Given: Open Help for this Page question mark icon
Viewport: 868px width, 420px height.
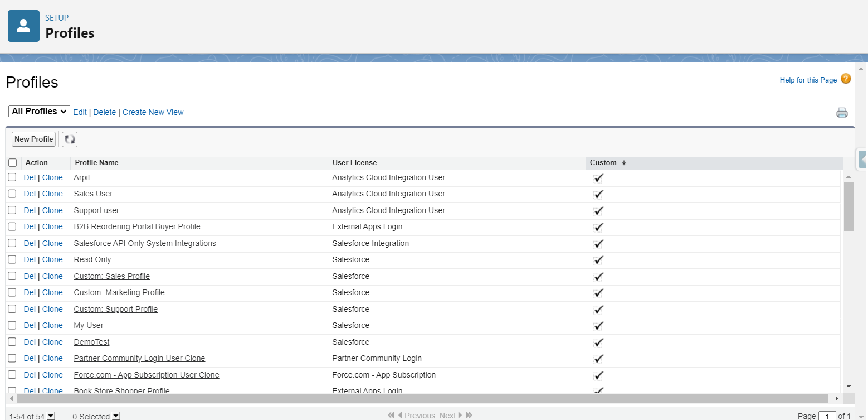Looking at the screenshot, I should click(x=846, y=79).
